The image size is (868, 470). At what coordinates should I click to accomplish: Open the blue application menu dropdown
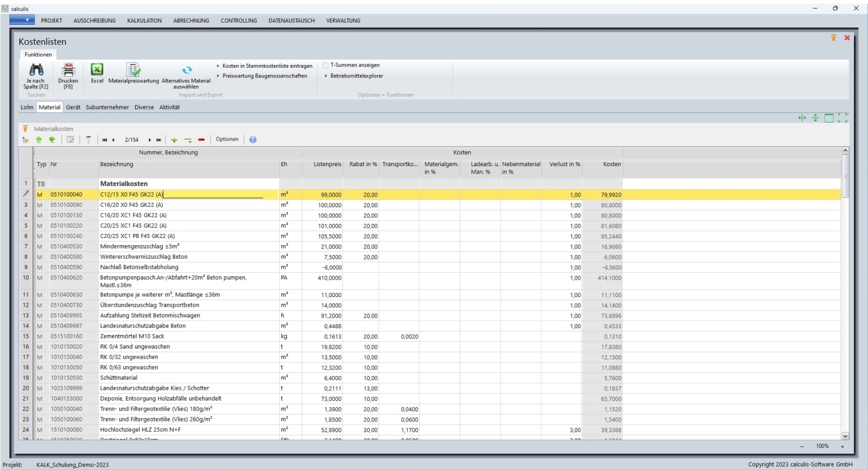[x=22, y=20]
